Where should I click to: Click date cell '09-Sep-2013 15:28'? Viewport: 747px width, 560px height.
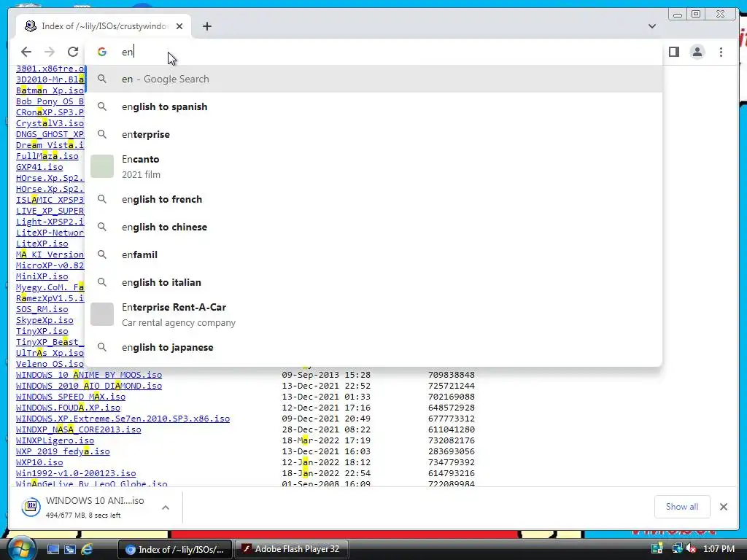[x=326, y=375]
